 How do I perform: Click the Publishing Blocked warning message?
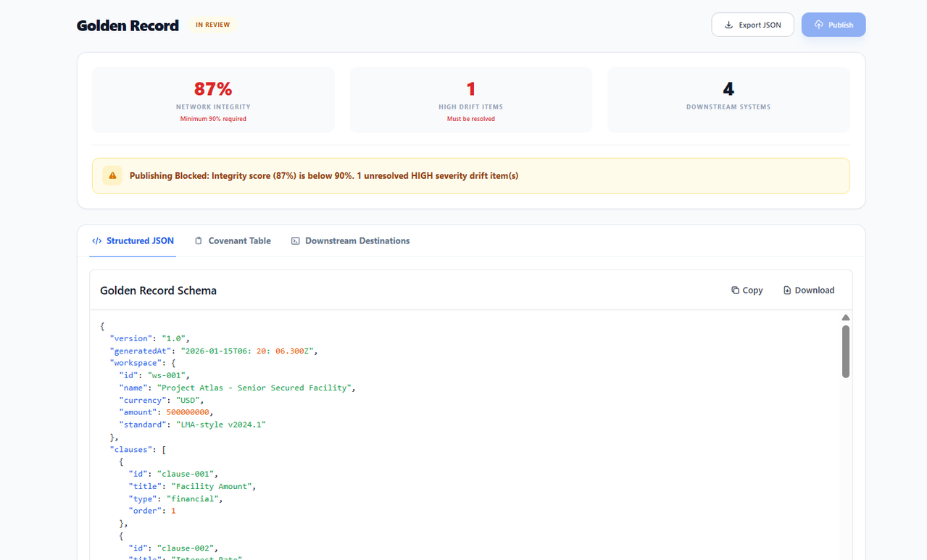(x=324, y=175)
